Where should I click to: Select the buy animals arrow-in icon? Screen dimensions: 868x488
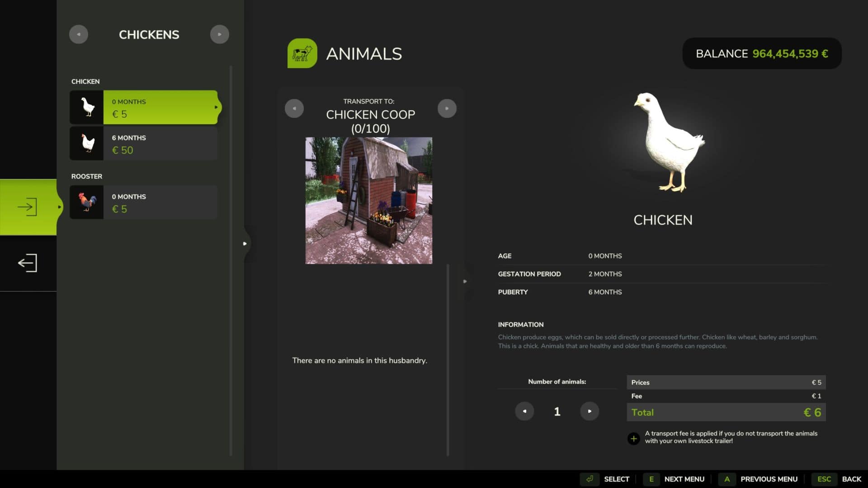pos(28,207)
